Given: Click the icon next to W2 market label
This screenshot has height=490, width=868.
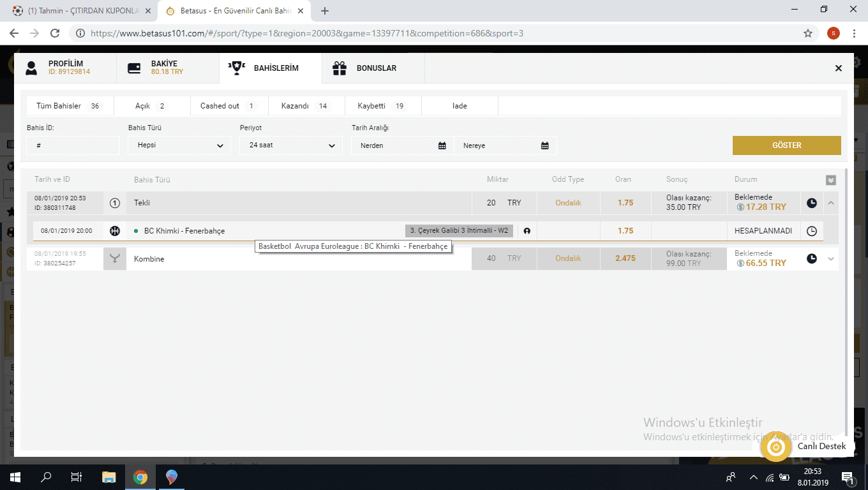Looking at the screenshot, I should coord(527,231).
